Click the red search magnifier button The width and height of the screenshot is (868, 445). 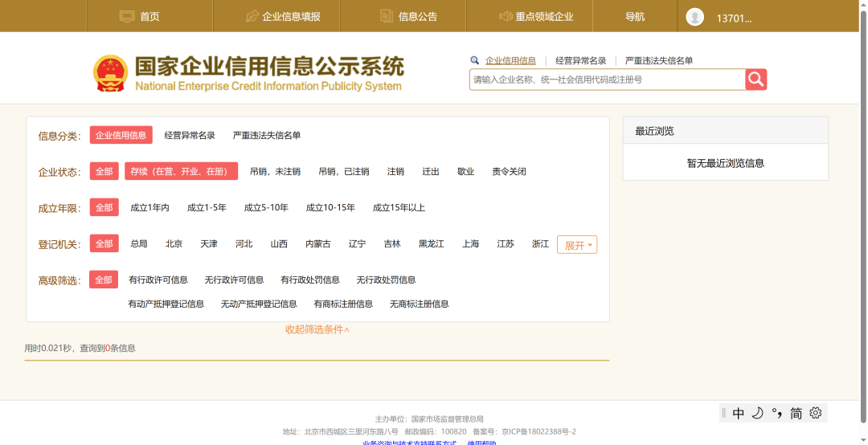click(755, 80)
